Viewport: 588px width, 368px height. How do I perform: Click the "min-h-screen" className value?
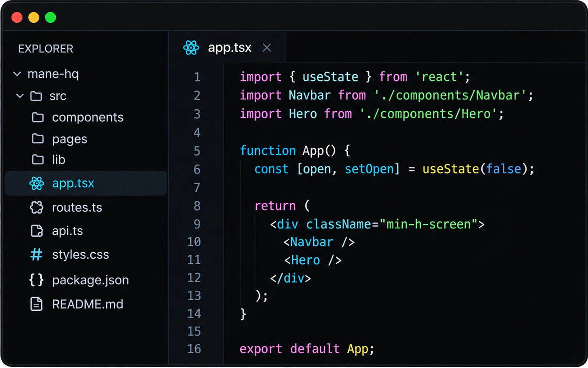(x=428, y=224)
